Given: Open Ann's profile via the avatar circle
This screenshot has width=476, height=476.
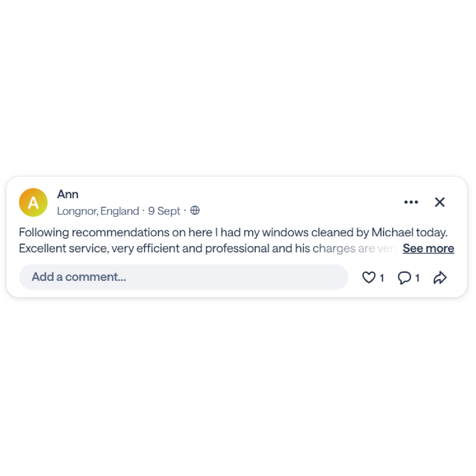Looking at the screenshot, I should 33,202.
